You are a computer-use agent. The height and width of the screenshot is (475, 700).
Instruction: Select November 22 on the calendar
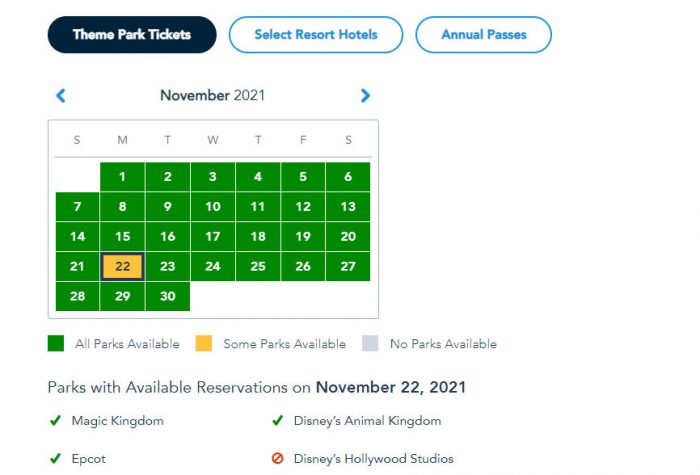(x=122, y=267)
